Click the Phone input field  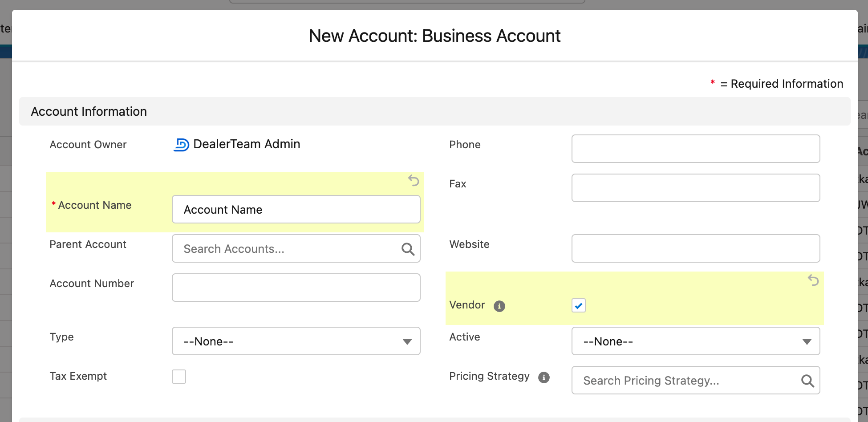[695, 148]
